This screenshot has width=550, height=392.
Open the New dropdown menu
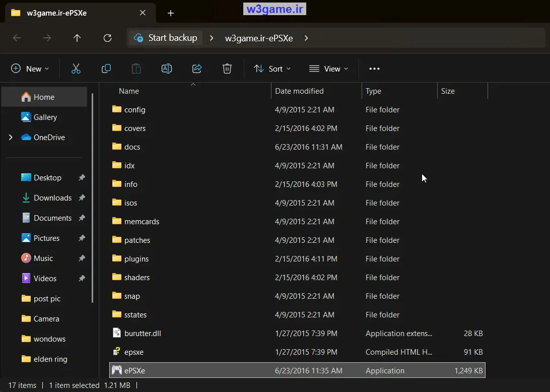click(x=30, y=69)
